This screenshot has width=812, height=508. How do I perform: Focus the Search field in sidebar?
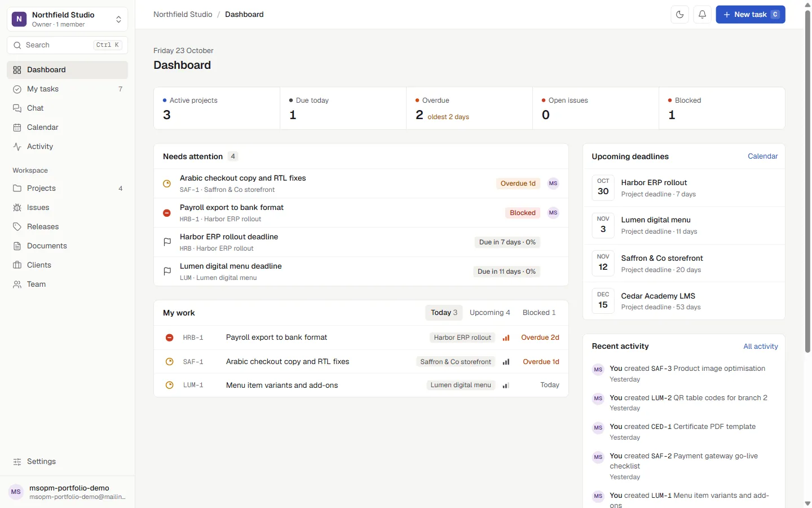coord(67,45)
